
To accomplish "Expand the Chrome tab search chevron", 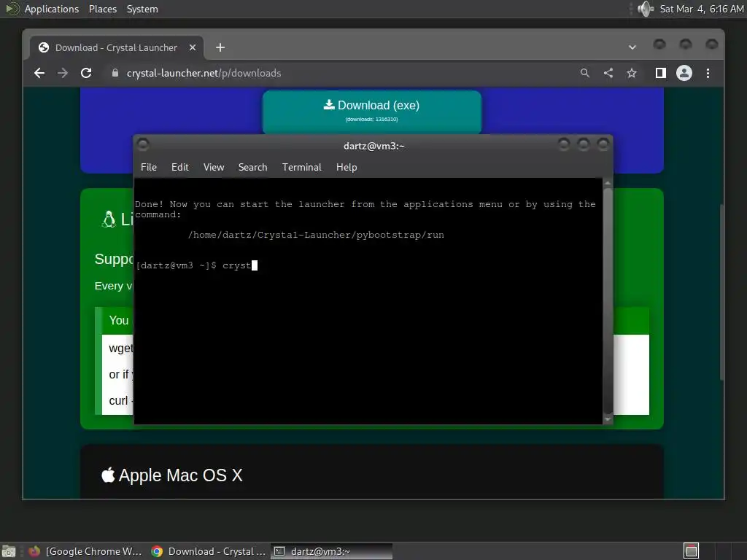I will pyautogui.click(x=632, y=47).
